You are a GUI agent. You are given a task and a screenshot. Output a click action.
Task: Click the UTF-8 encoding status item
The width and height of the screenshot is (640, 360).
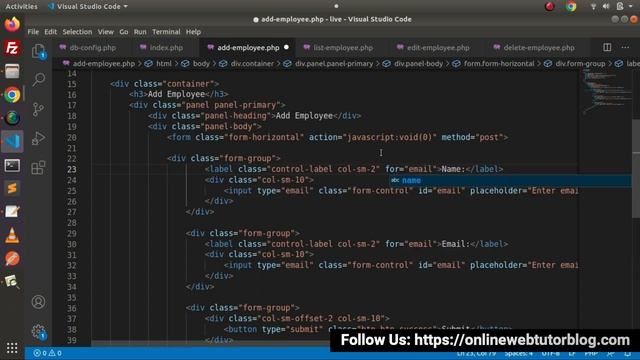[x=551, y=353]
